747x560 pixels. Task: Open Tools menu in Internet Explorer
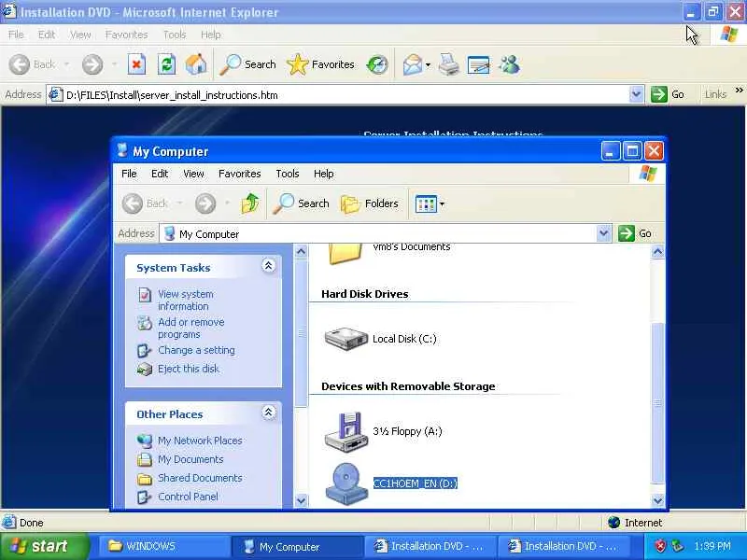point(175,35)
